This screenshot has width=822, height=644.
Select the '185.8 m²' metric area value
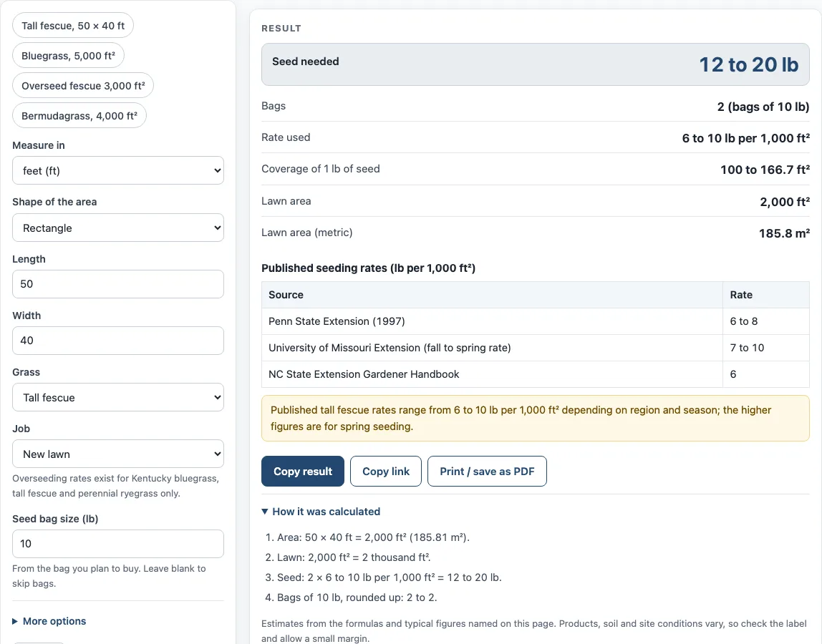(x=784, y=233)
